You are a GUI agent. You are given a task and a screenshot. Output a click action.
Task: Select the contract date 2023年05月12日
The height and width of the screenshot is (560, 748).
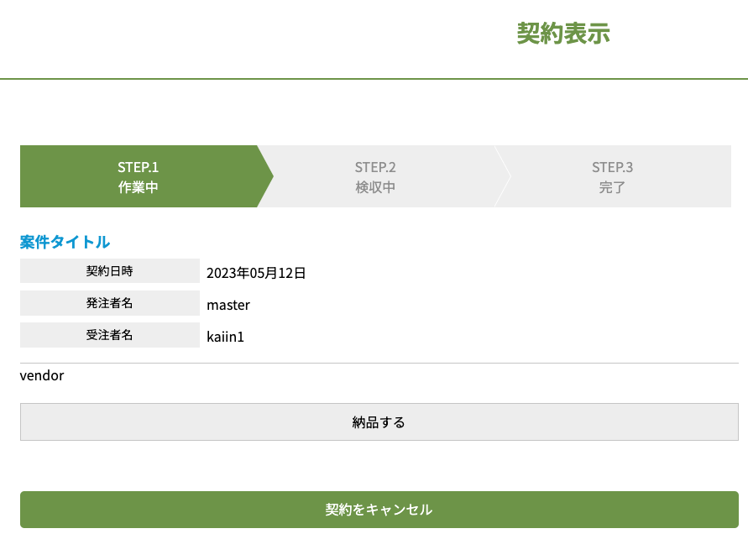(x=256, y=272)
